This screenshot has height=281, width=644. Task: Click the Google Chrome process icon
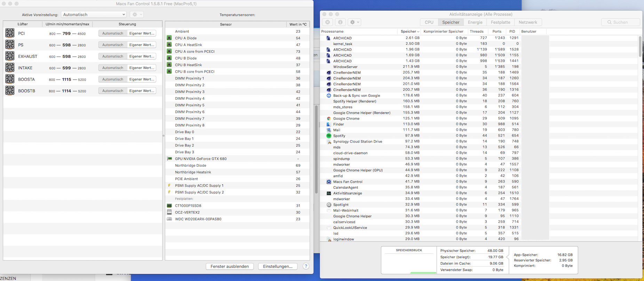point(328,118)
